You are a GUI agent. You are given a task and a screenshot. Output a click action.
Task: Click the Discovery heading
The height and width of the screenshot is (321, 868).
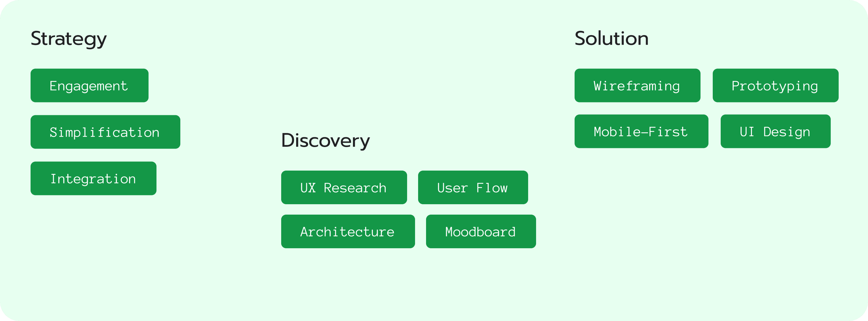point(325,141)
